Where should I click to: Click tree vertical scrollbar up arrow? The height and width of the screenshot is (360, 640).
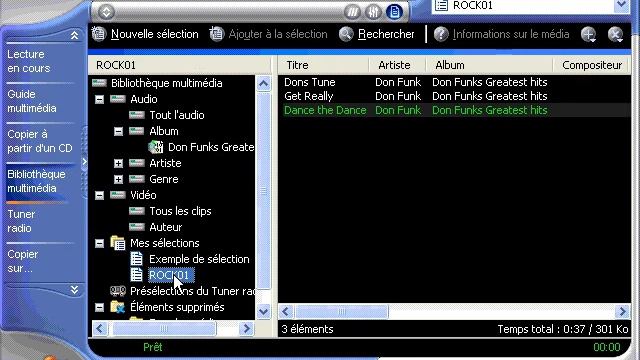point(264,84)
